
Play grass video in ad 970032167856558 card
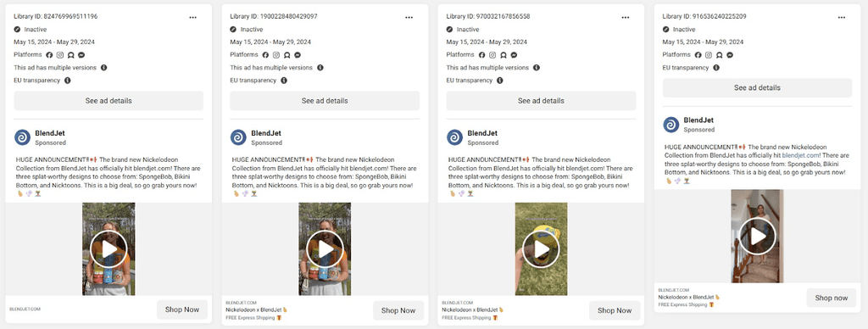(542, 248)
